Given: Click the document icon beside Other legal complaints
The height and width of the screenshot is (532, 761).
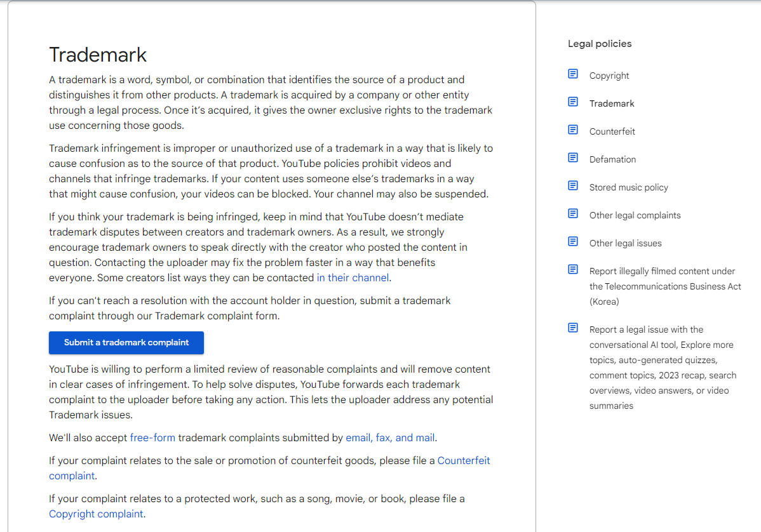Looking at the screenshot, I should tap(573, 214).
